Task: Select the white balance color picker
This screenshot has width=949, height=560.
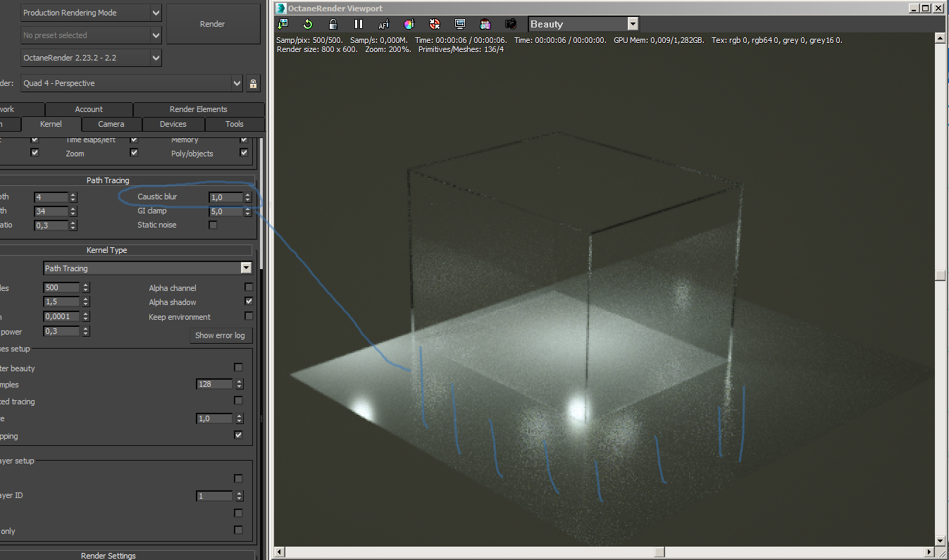Action: click(409, 24)
